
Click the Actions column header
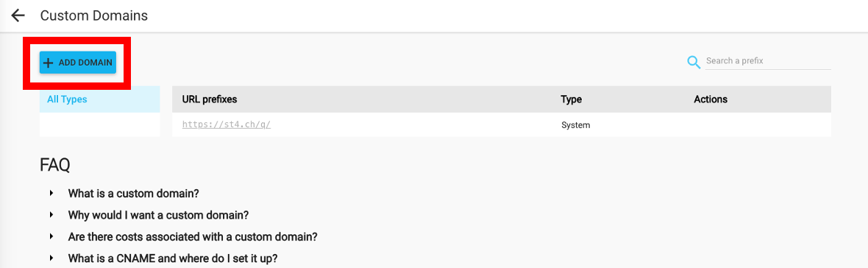pyautogui.click(x=711, y=99)
